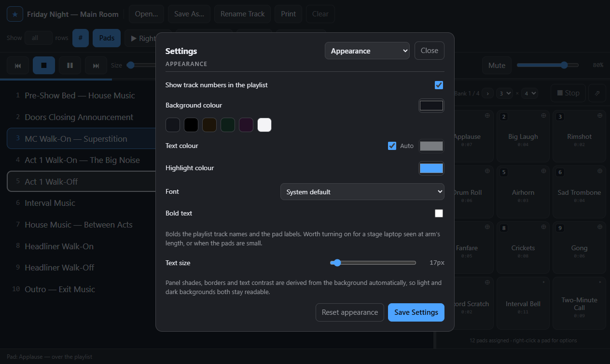The width and height of the screenshot is (610, 364).
Task: Open the Background colour picker swatch
Action: tap(431, 105)
